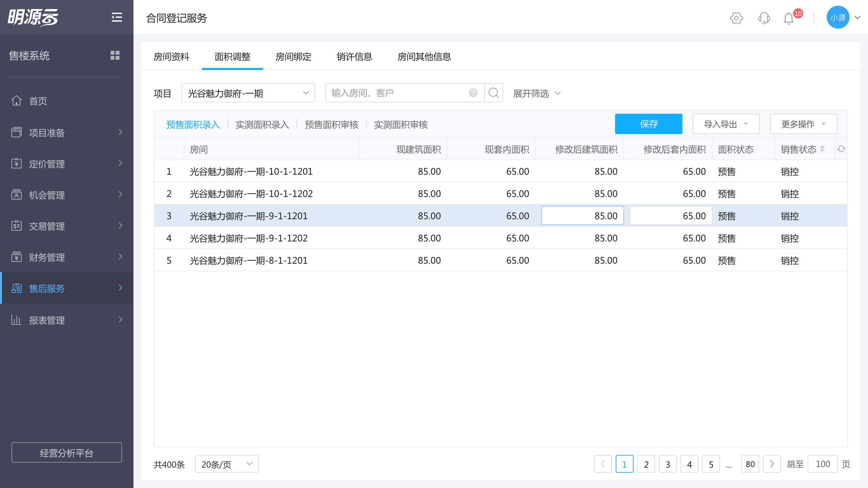This screenshot has height=488, width=868.
Task: Open 更多操作 dropdown button
Action: [803, 124]
